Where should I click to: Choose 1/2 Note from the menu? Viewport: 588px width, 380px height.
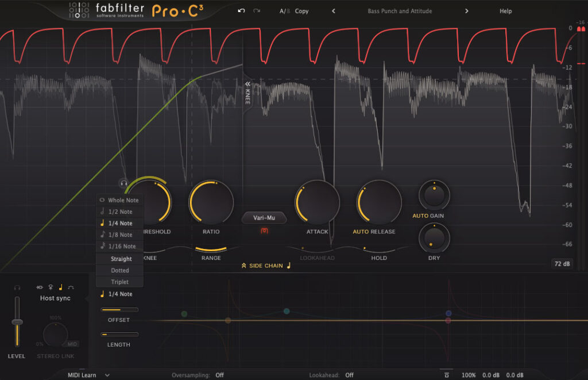(x=119, y=212)
